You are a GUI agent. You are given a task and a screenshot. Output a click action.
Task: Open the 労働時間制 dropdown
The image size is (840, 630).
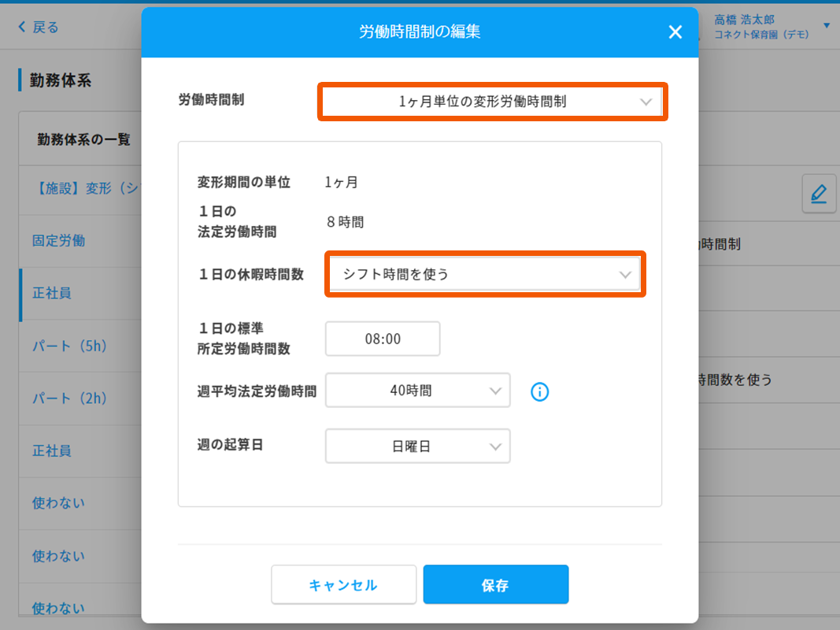point(492,102)
